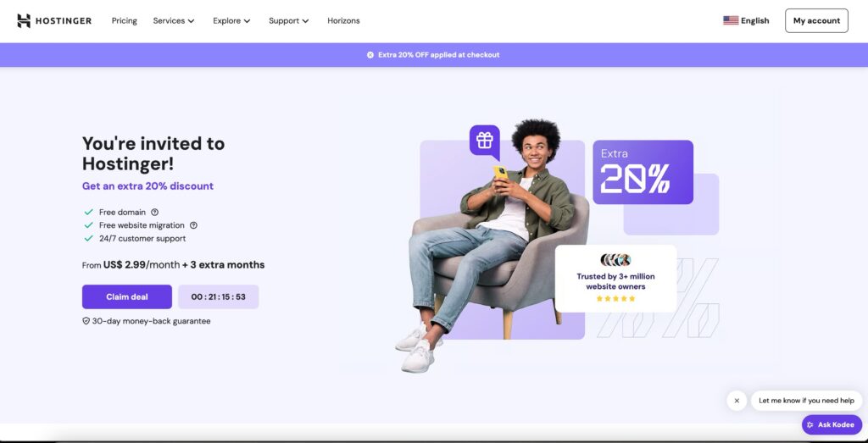Open the Free domain help tooltip icon
Viewport: 868px width, 443px height.
point(155,213)
